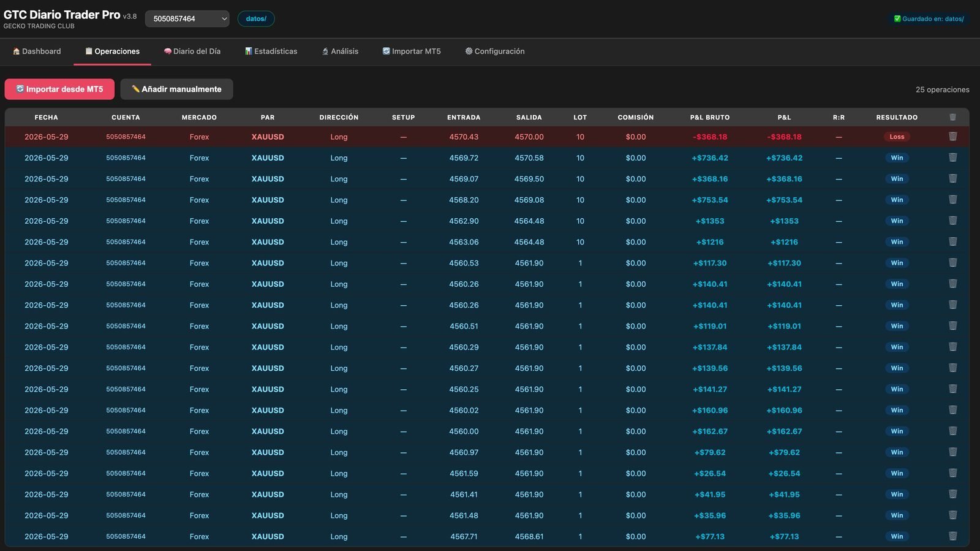
Task: Click trash icon for the +$1216 trade
Action: point(952,241)
